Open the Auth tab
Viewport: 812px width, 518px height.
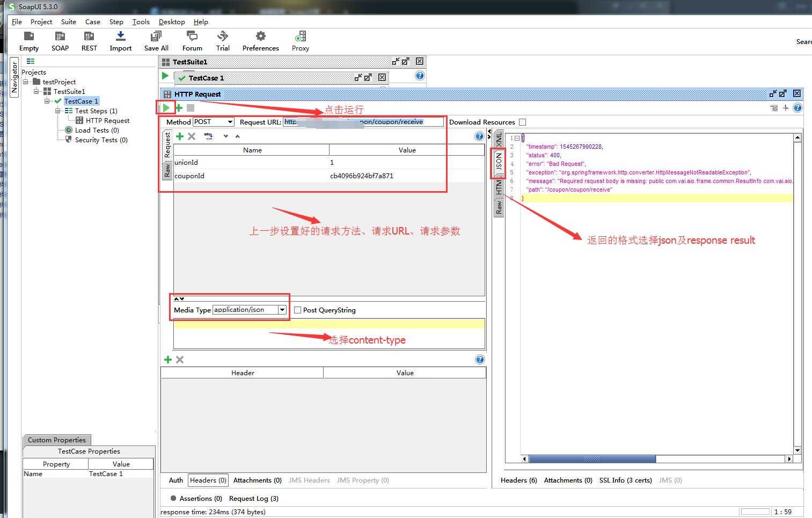176,480
